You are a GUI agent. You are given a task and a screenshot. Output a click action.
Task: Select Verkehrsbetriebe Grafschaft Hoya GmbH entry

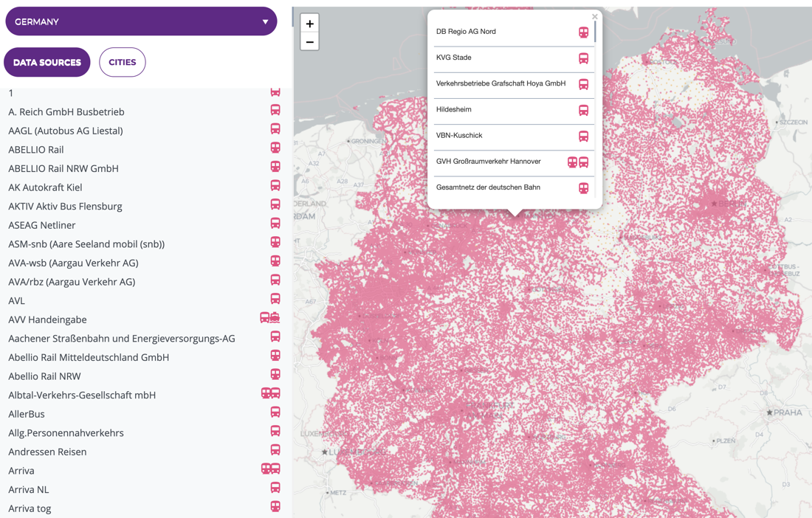pyautogui.click(x=500, y=83)
